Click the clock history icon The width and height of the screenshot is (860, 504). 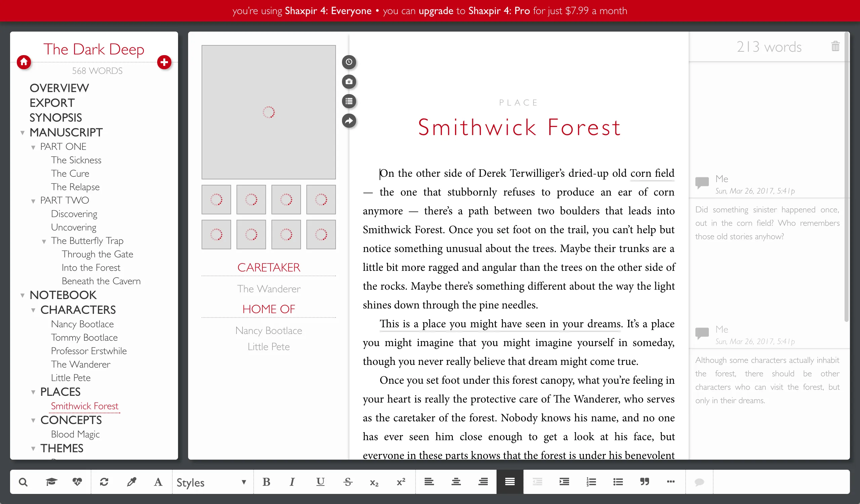349,62
